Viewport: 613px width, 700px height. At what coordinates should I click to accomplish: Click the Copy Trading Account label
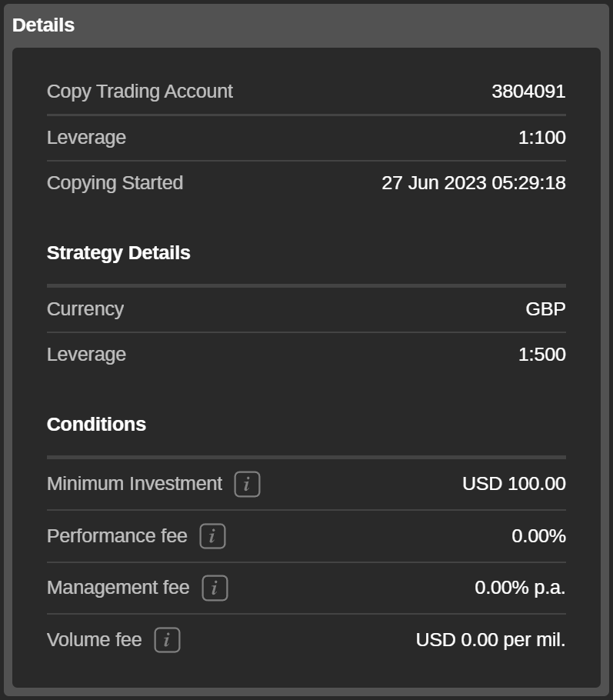click(x=139, y=92)
